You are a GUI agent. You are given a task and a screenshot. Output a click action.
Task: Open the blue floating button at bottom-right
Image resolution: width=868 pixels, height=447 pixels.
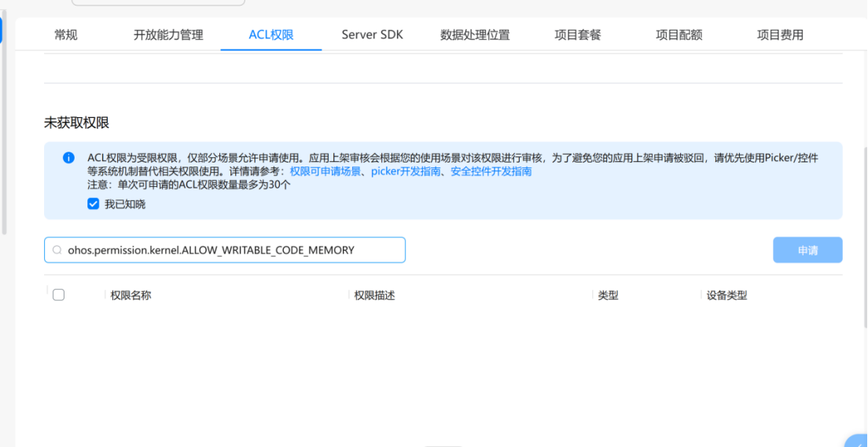859,440
